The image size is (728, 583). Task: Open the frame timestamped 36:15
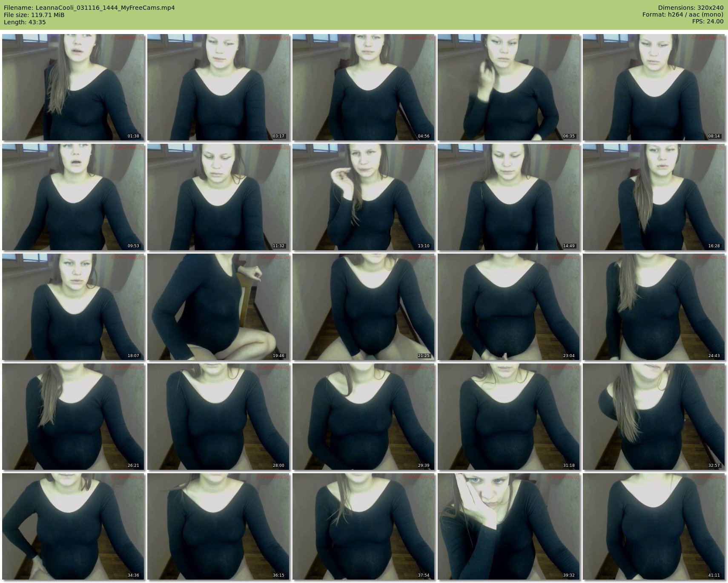[x=218, y=526]
